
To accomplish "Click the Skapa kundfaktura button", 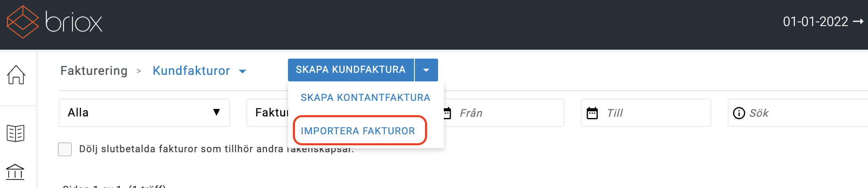I will tap(351, 70).
